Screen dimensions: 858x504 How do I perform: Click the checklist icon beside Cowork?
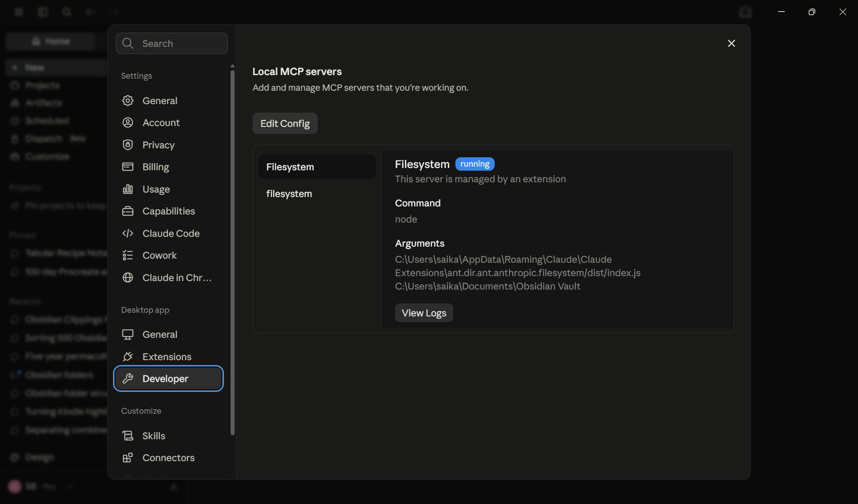pyautogui.click(x=128, y=255)
